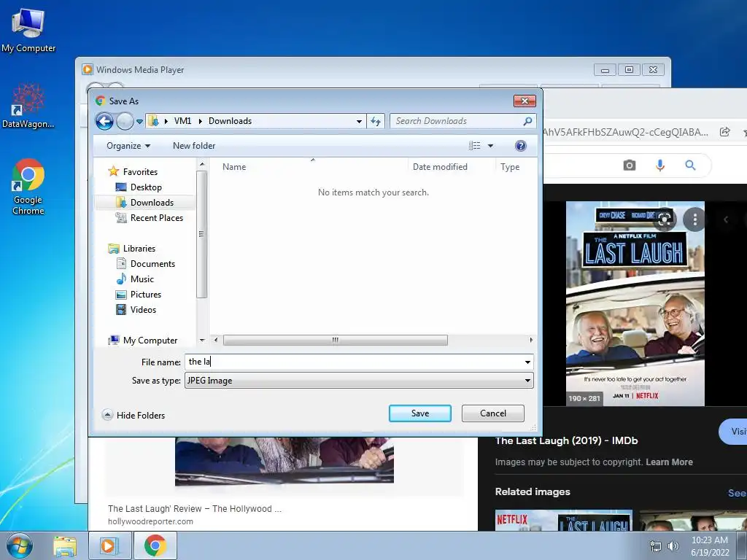Click Downloads in the address breadcrumb

pos(230,121)
